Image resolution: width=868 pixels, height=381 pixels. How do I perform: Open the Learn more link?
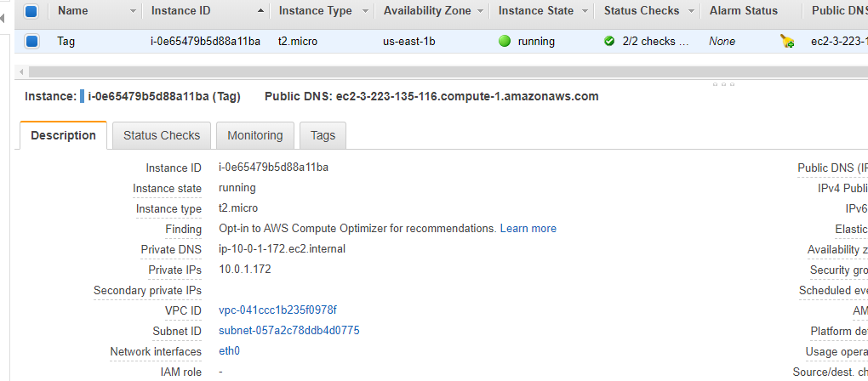pos(528,229)
